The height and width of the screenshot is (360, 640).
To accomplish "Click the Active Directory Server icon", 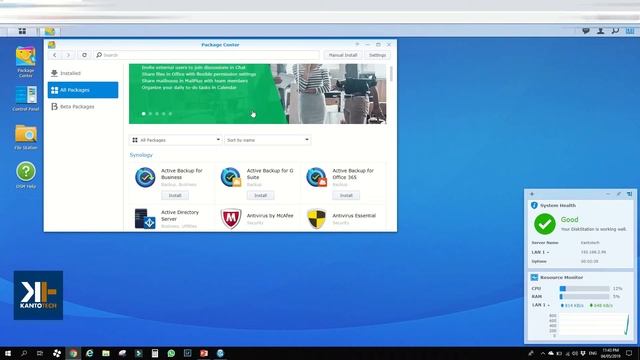I will coord(145,219).
